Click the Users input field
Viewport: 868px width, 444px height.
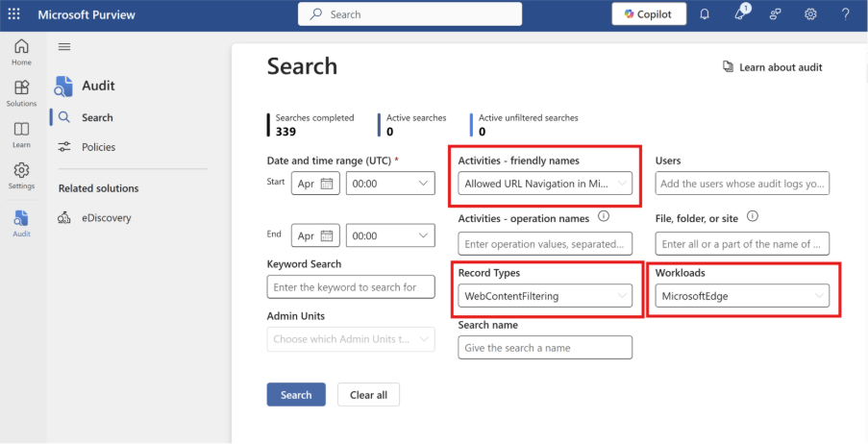click(742, 184)
